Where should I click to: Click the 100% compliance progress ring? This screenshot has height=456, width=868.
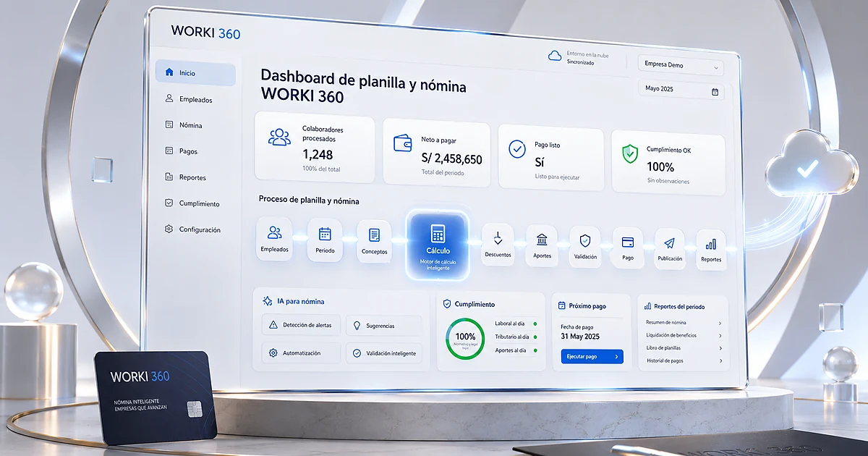pyautogui.click(x=465, y=338)
